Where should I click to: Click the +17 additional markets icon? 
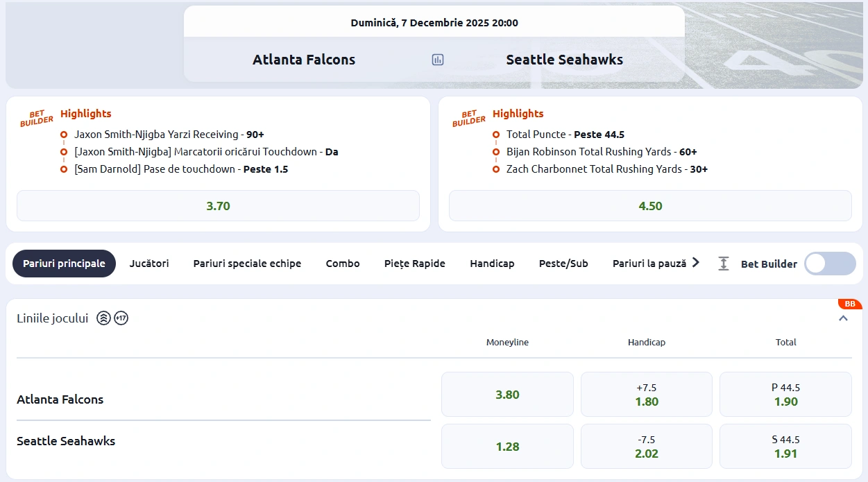[122, 318]
